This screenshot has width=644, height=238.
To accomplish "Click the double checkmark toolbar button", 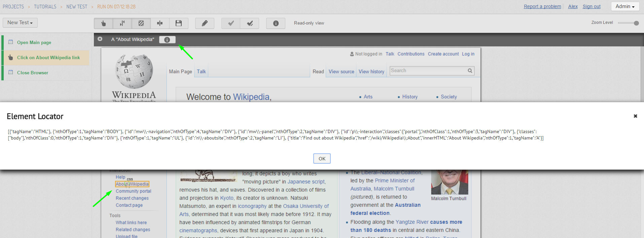I will coord(250,23).
